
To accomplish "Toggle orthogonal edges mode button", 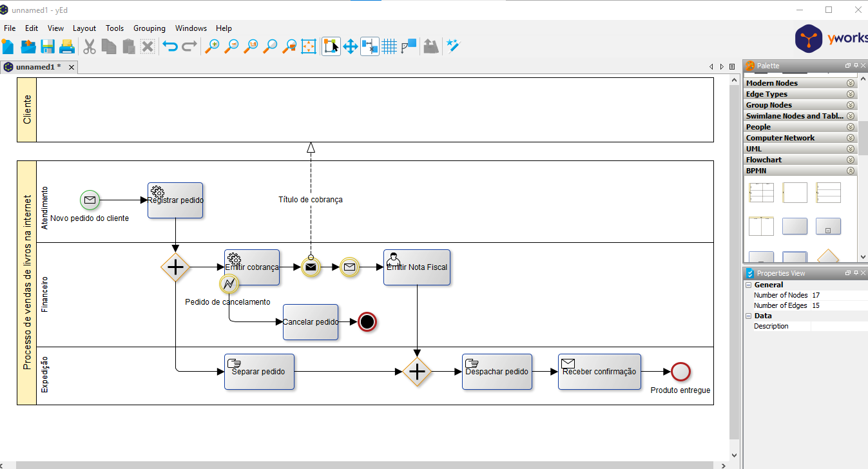I will pos(369,46).
